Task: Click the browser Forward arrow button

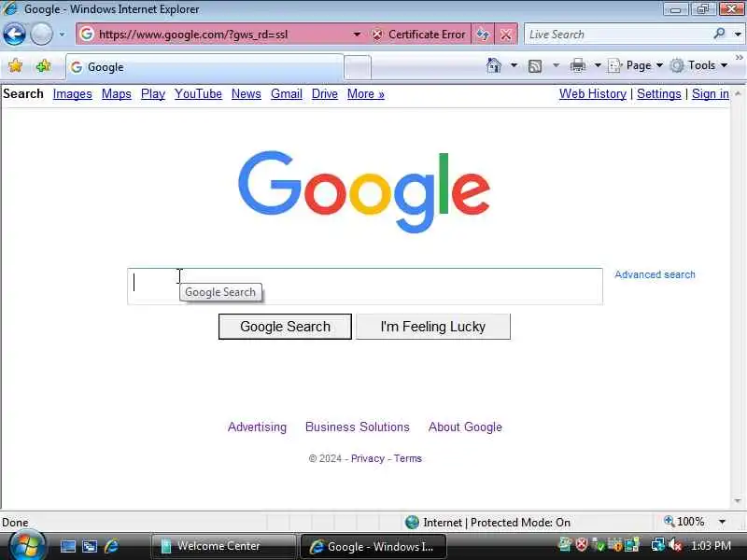Action: pyautogui.click(x=41, y=35)
